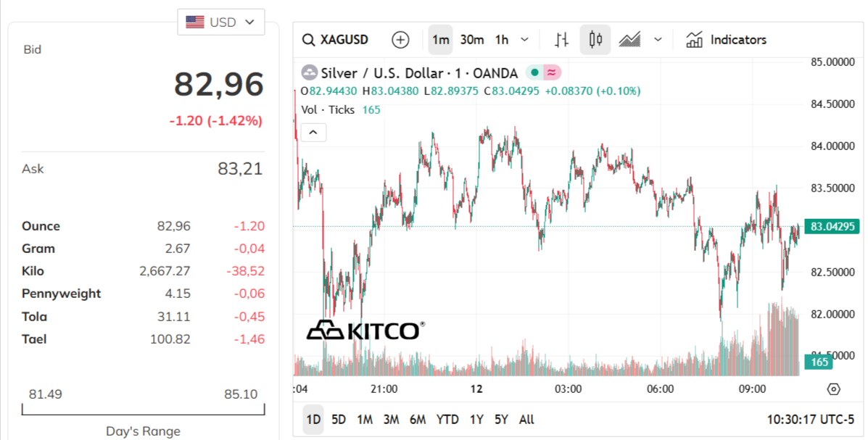Open the symbol search magnifier
This screenshot has width=868, height=440.
[x=309, y=40]
